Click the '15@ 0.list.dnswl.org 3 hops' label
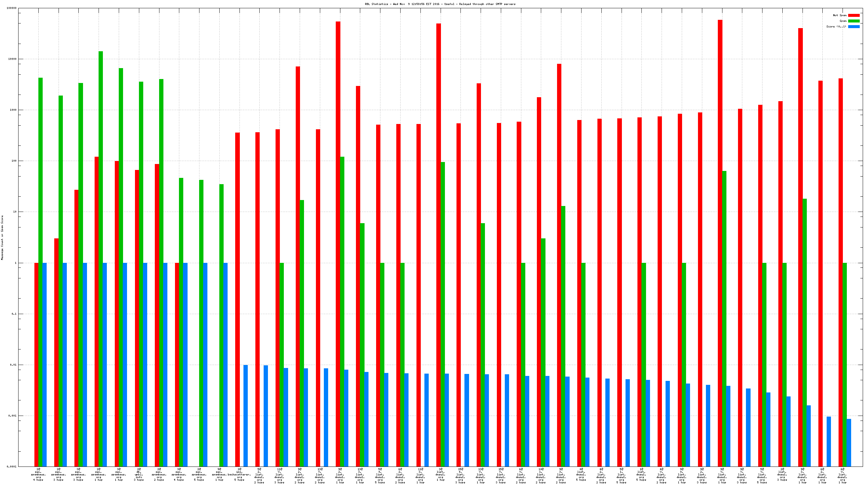Image resolution: width=868 pixels, height=488 pixels. 460,475
